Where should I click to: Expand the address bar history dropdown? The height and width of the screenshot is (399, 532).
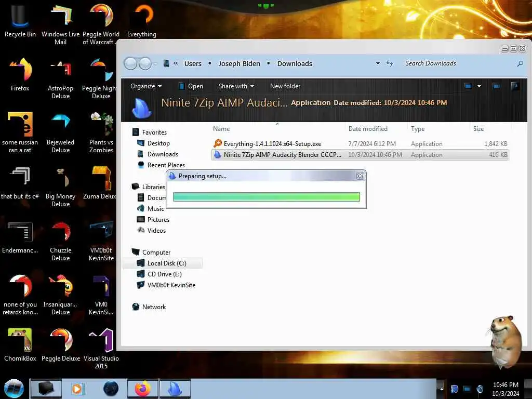pyautogui.click(x=378, y=63)
